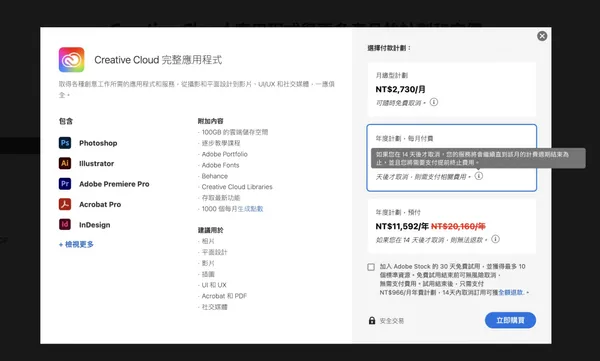
Task: Click the Adobe Fonts item
Action: pyautogui.click(x=220, y=165)
